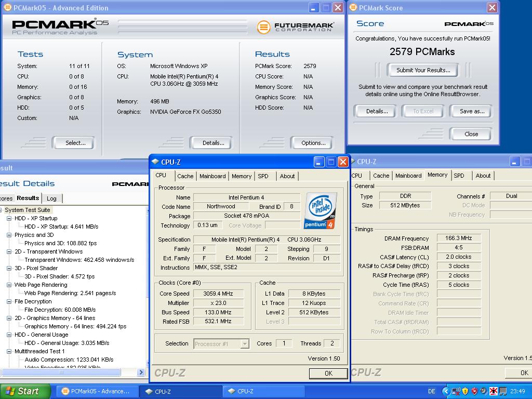This screenshot has height=399, width=532.
Task: Click the right scroll arrow in Result Details
Action: [141, 372]
